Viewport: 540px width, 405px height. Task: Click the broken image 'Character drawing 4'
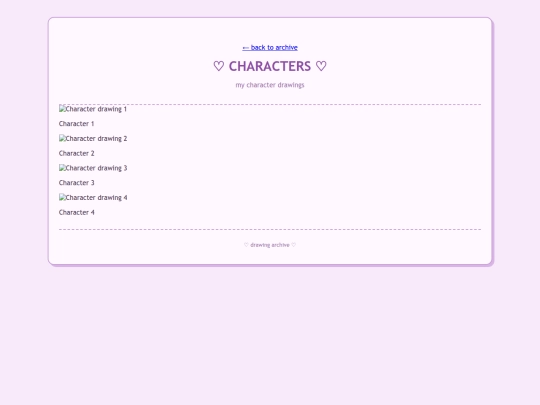(93, 198)
